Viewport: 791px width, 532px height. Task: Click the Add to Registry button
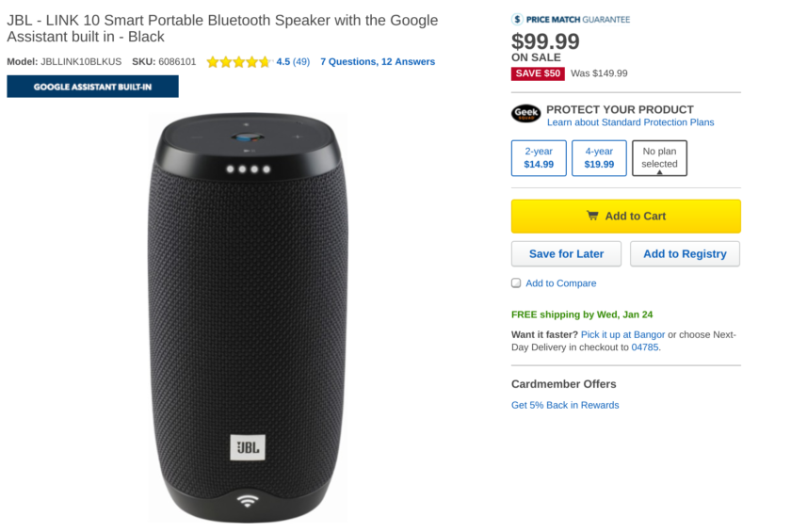[x=685, y=253]
